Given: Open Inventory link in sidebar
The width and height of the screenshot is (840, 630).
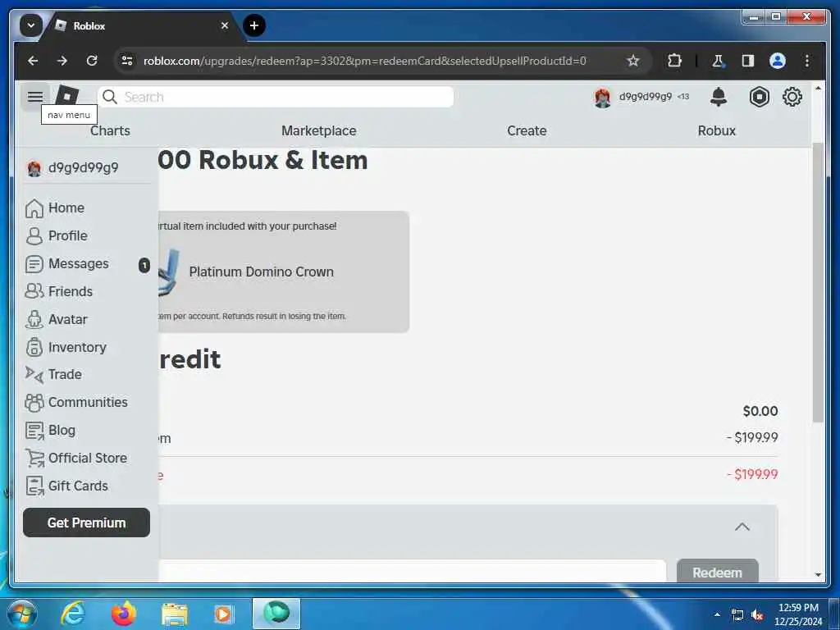Looking at the screenshot, I should pyautogui.click(x=77, y=347).
